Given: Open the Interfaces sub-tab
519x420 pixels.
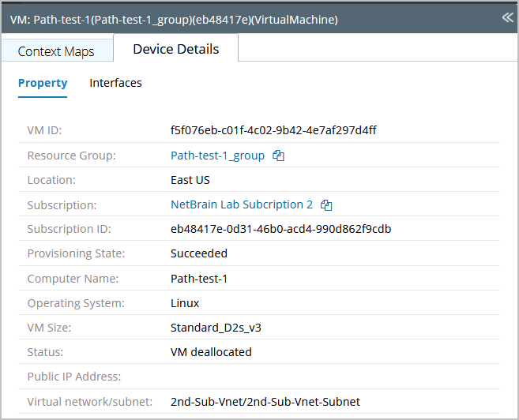Looking at the screenshot, I should coord(115,83).
